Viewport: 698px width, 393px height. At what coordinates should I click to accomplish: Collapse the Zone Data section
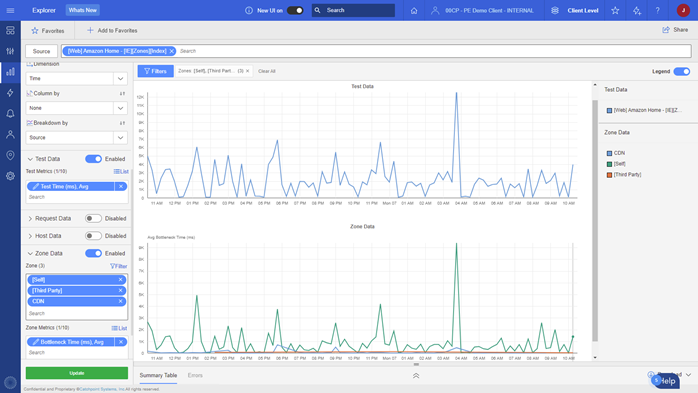tap(30, 253)
